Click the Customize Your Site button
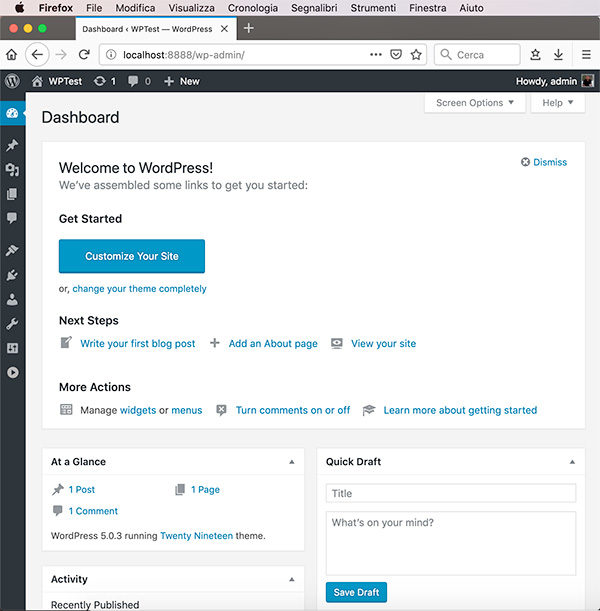This screenshot has width=600, height=611. 132,256
